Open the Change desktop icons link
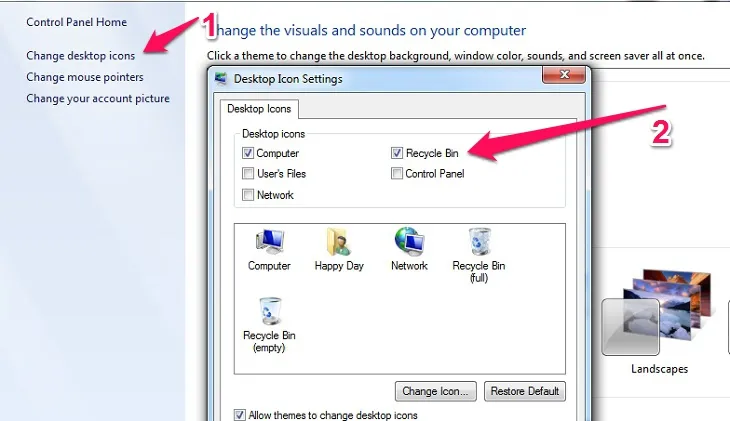Viewport: 730px width, 421px height. 80,56
